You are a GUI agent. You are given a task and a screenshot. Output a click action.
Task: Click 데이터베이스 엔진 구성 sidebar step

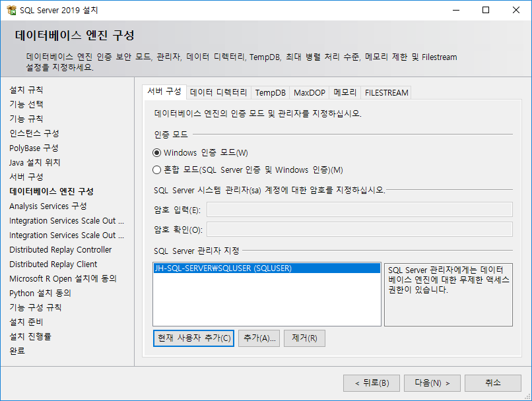click(51, 191)
